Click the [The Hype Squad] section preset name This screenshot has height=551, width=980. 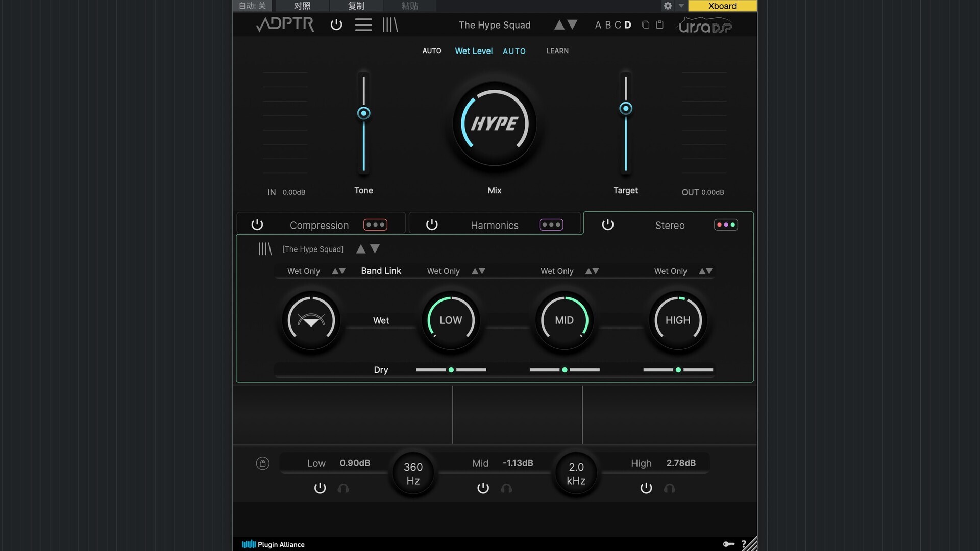[313, 249]
